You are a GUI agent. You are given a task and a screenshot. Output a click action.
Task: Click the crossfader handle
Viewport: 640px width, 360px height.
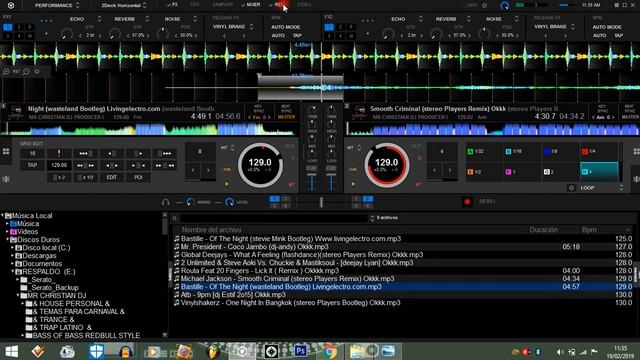pyautogui.click(x=321, y=202)
